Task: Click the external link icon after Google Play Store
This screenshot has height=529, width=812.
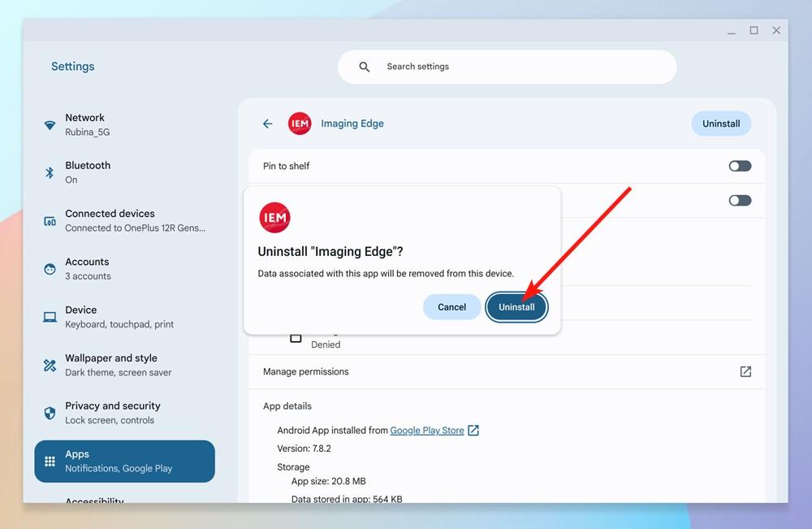Action: pyautogui.click(x=473, y=430)
